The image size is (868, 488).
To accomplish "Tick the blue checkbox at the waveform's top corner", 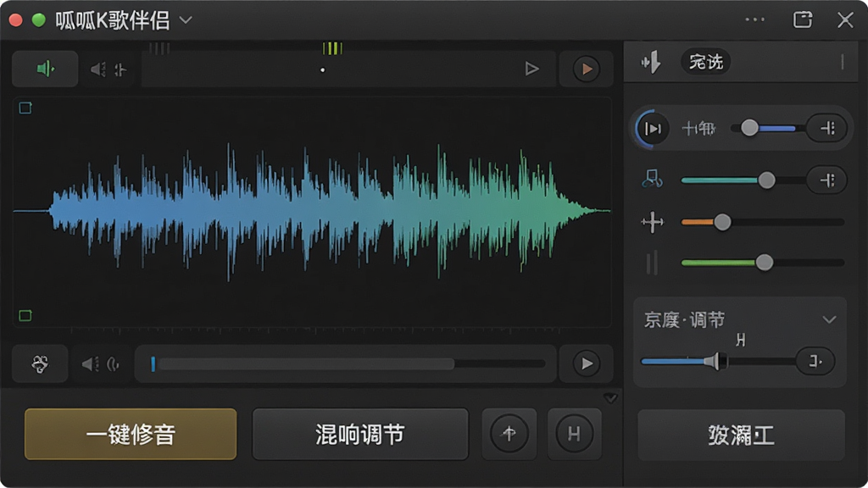I will pos(25,108).
